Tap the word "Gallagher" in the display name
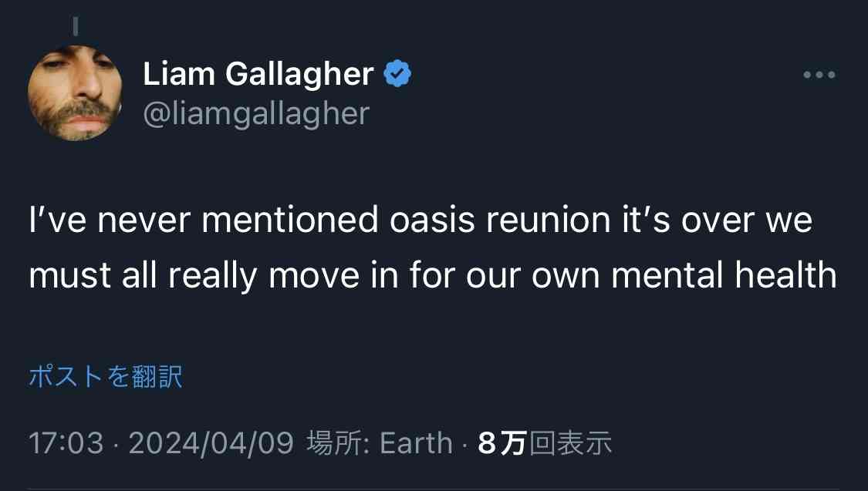 point(299,74)
